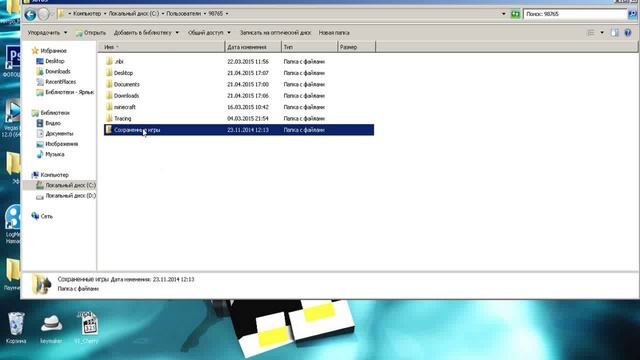Click Локальный диск (C:) breadcrumb

pos(134,14)
